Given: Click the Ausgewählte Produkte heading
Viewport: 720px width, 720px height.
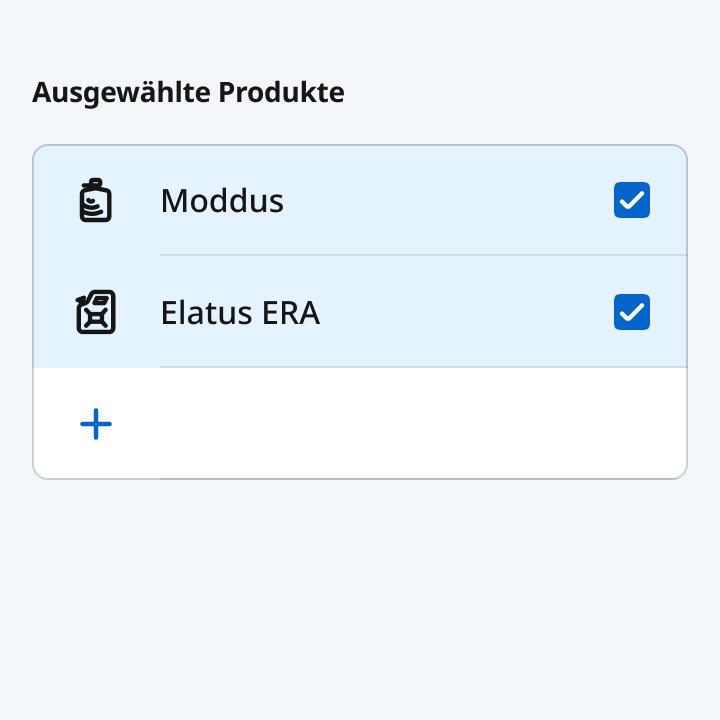Looking at the screenshot, I should [188, 93].
